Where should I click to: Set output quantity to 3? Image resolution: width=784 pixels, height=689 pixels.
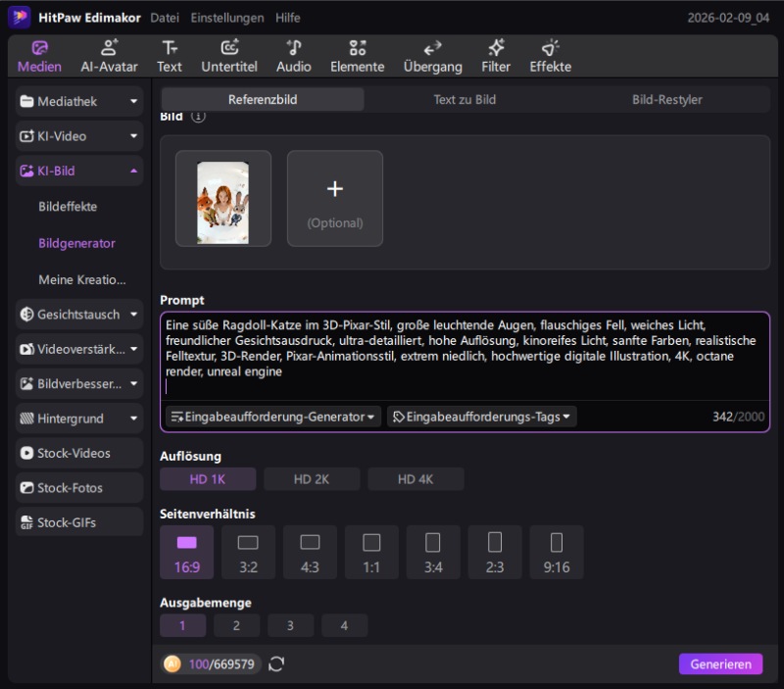(290, 625)
